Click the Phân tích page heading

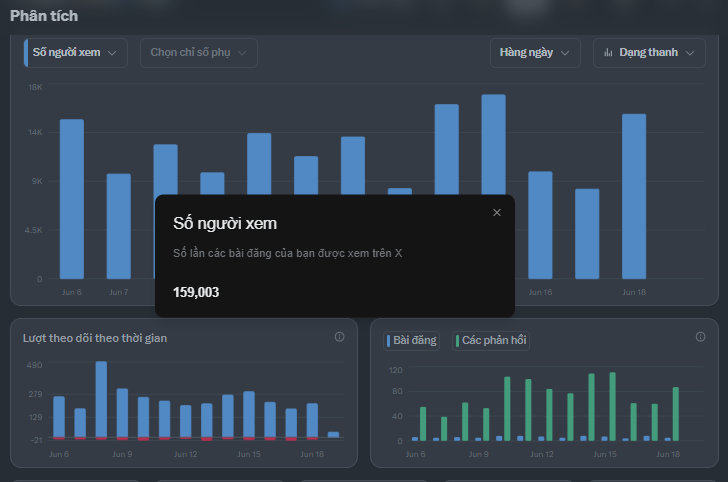click(44, 16)
